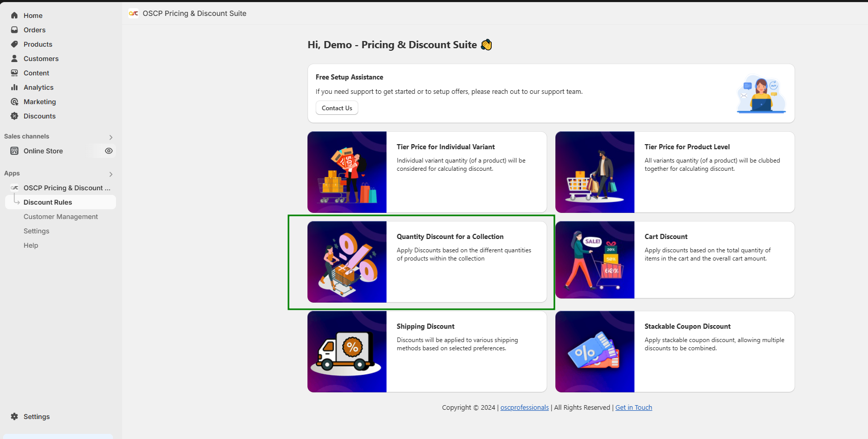Expand the Sales channels chevron

click(x=111, y=137)
